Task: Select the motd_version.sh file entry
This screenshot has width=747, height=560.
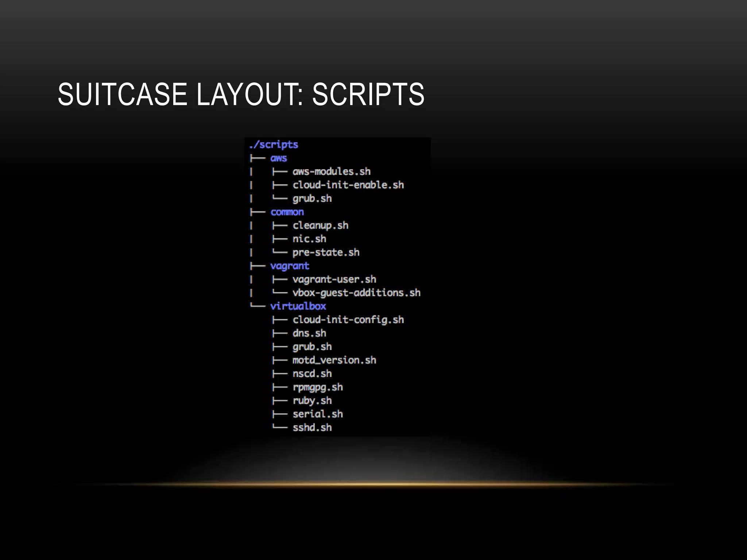Action: 334,360
